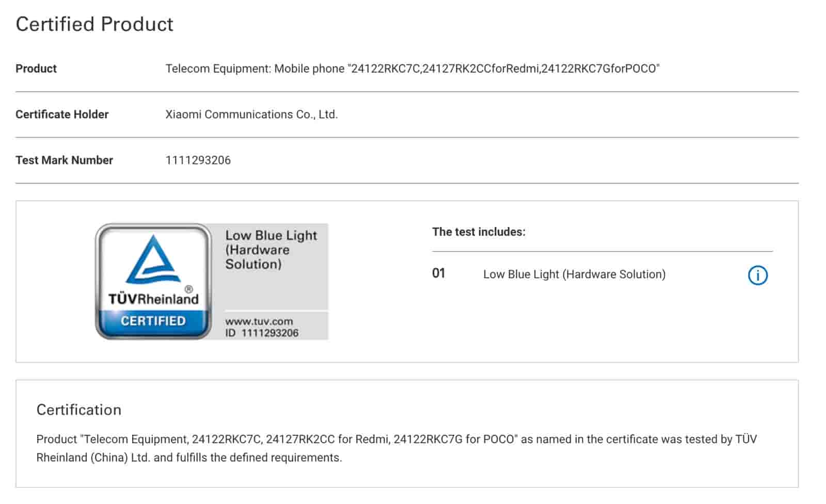Click the blue TÜV triangle logo
The width and height of the screenshot is (826, 504).
pos(153,259)
